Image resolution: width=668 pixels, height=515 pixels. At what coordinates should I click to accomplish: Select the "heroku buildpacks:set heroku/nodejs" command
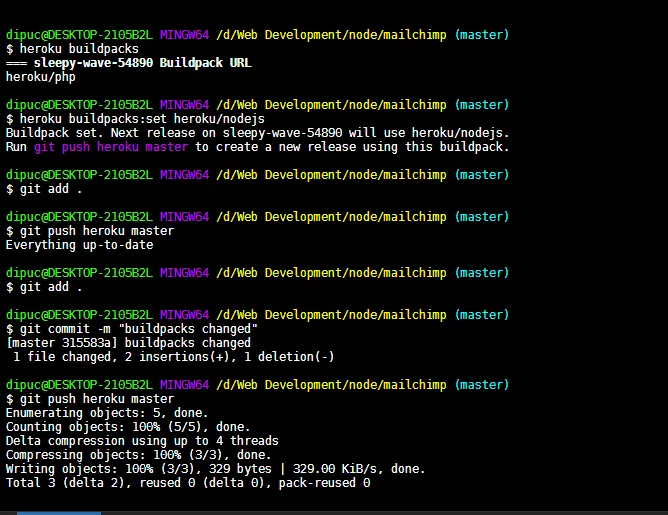click(x=135, y=119)
